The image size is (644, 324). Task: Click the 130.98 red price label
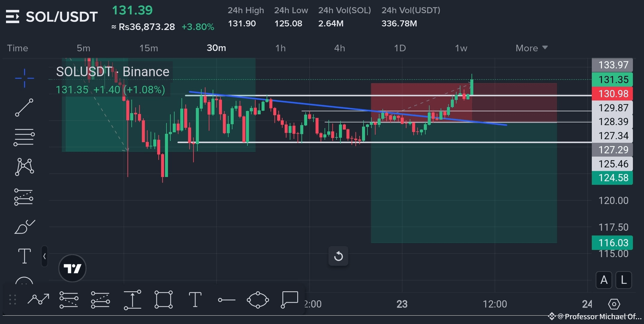612,94
